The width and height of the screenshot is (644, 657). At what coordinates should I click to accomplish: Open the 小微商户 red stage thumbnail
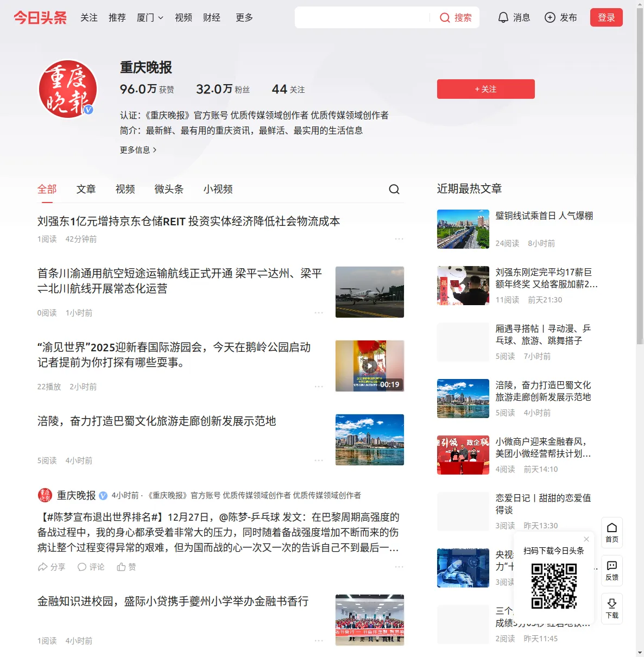pyautogui.click(x=463, y=455)
